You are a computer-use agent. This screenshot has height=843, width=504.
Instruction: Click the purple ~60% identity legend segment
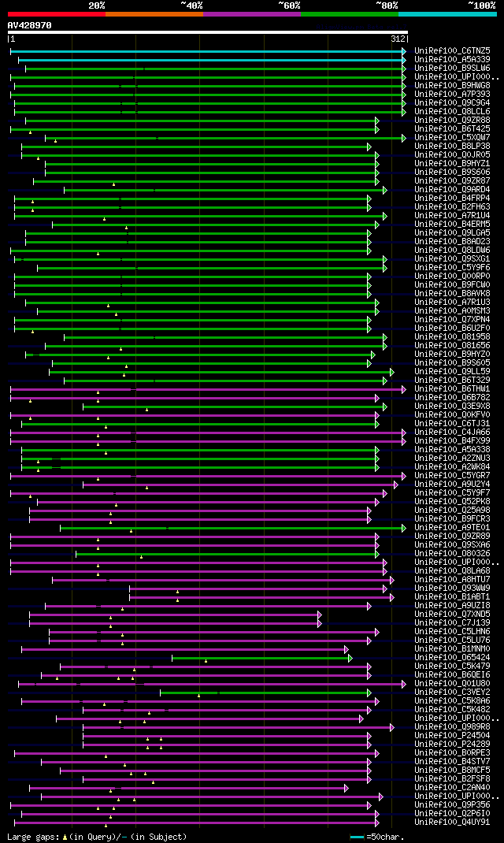pyautogui.click(x=252, y=14)
